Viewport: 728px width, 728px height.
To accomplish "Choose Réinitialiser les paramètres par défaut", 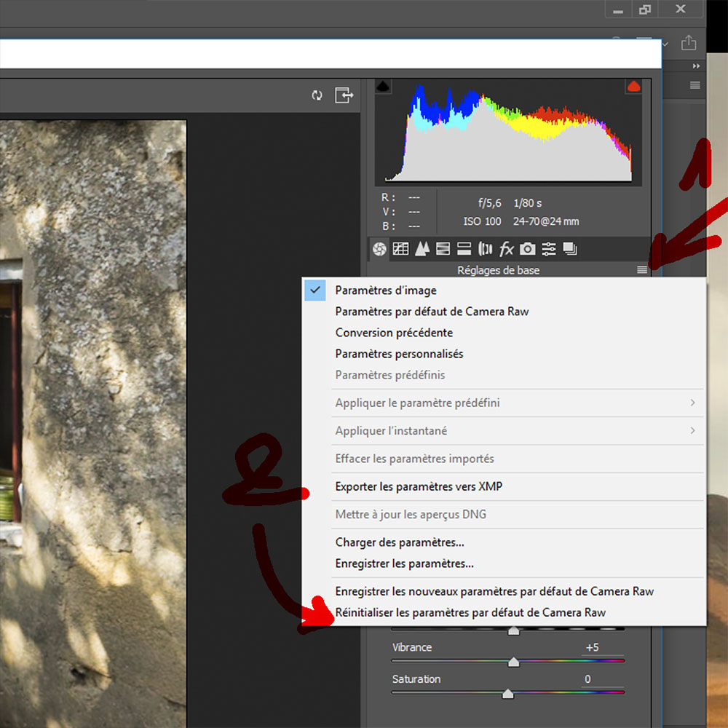I will 470,612.
